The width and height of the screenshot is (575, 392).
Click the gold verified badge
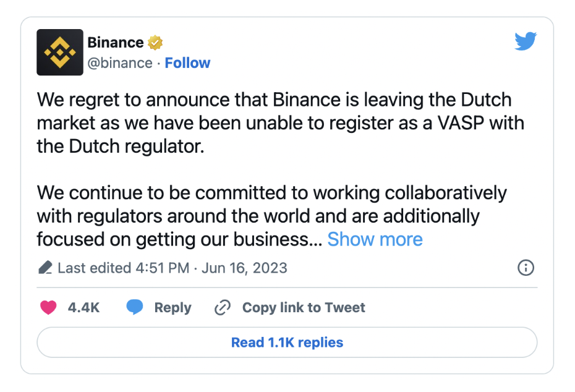[x=155, y=43]
